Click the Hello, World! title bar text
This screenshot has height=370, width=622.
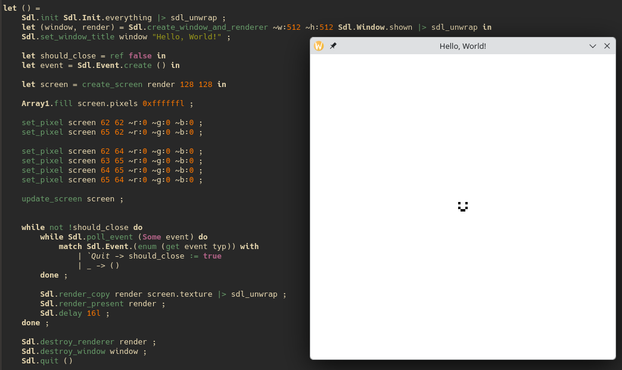click(463, 46)
